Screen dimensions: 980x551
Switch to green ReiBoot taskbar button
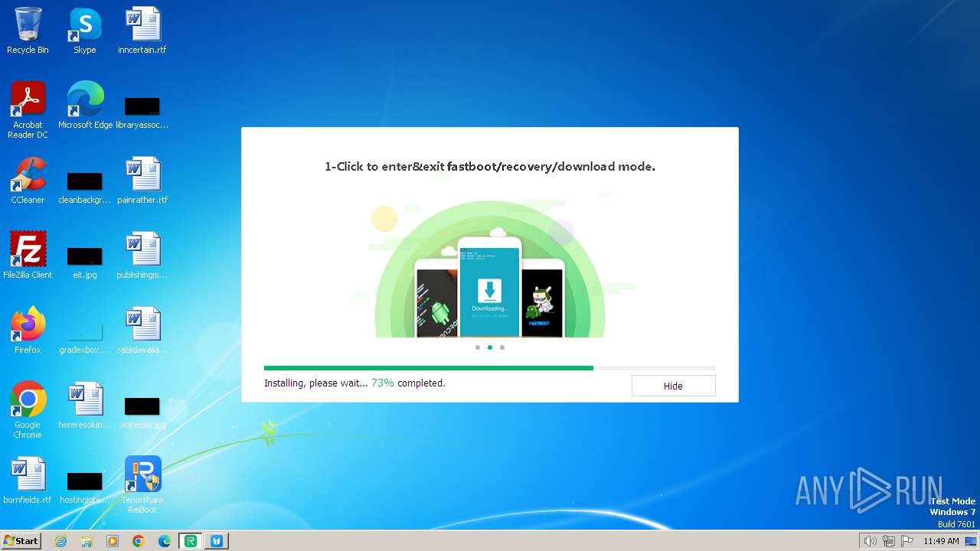click(x=191, y=541)
